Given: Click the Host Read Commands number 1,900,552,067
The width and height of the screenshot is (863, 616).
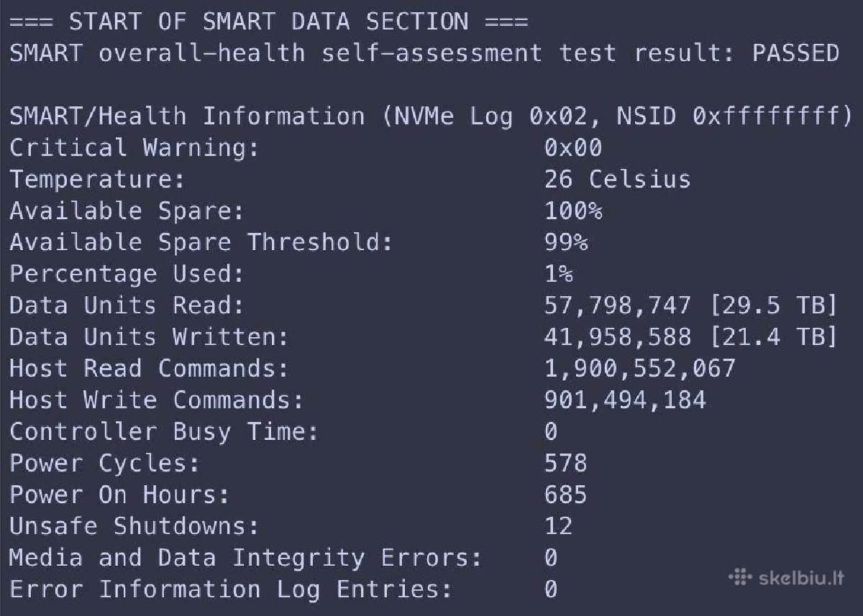Looking at the screenshot, I should (640, 369).
